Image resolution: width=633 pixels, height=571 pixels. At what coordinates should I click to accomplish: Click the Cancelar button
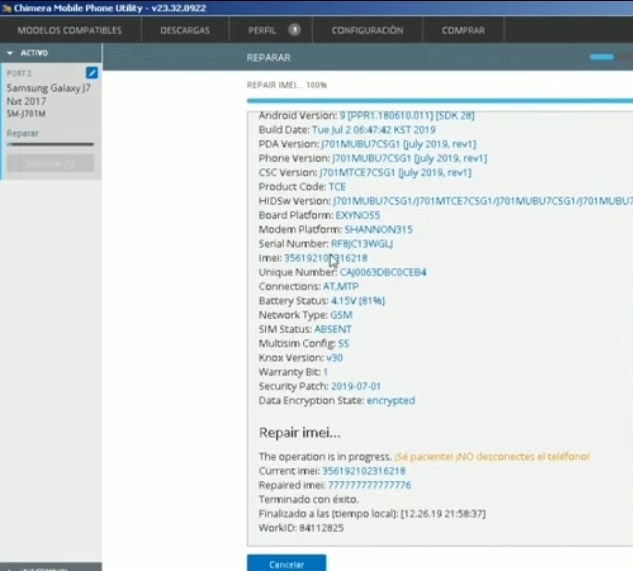[x=287, y=563]
